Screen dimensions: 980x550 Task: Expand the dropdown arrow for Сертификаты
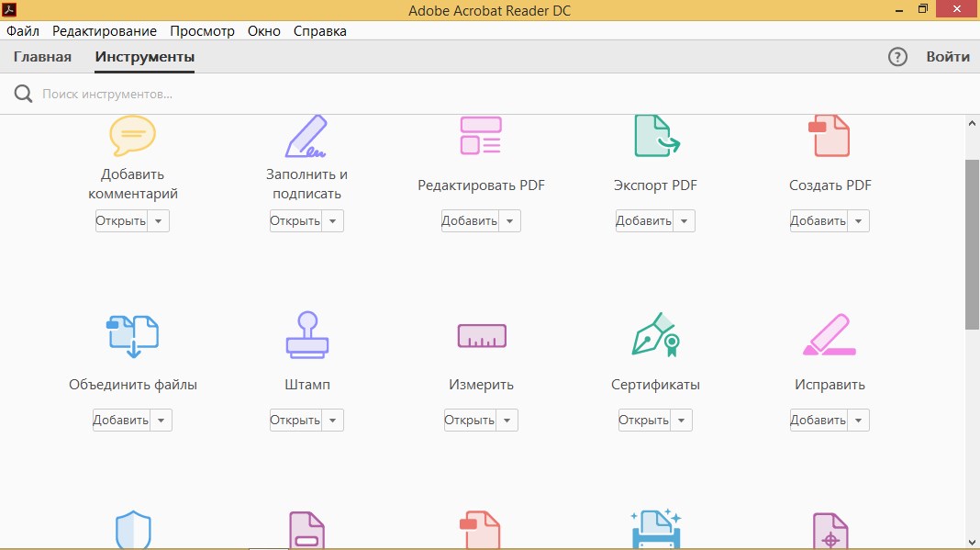pos(681,420)
